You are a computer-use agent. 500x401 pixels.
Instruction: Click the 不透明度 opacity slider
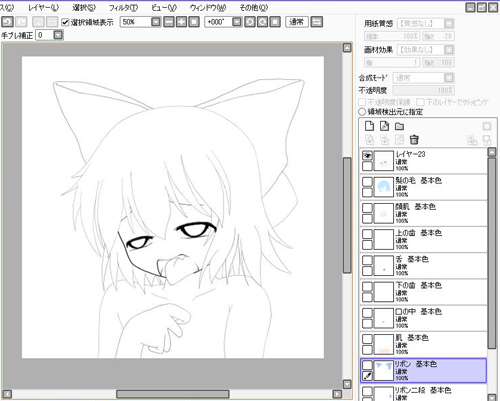[x=423, y=90]
